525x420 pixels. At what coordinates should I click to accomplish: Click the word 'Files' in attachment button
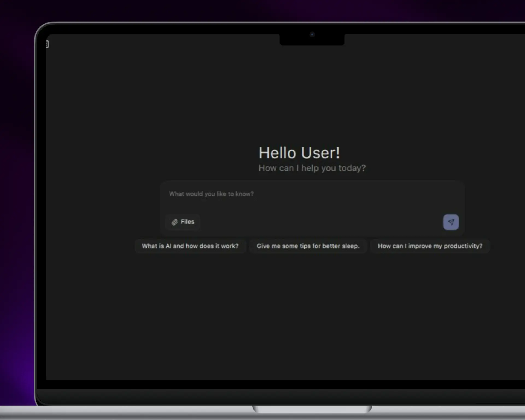pyautogui.click(x=188, y=222)
